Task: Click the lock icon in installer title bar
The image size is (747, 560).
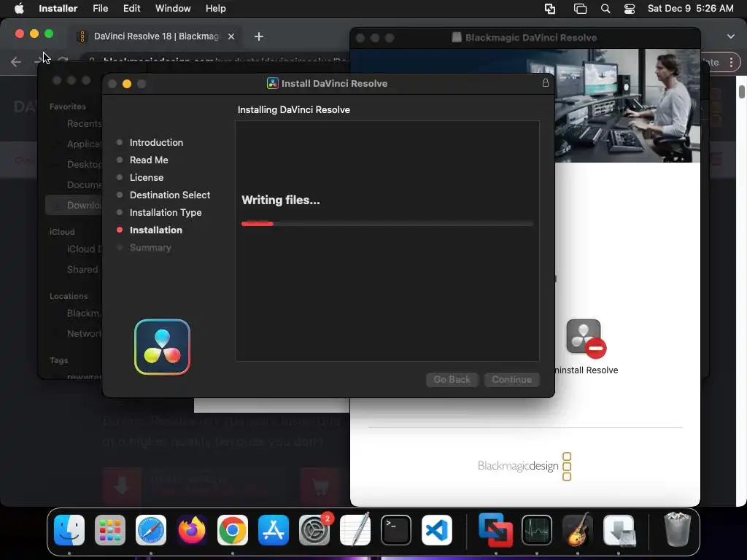Action: 546,83
